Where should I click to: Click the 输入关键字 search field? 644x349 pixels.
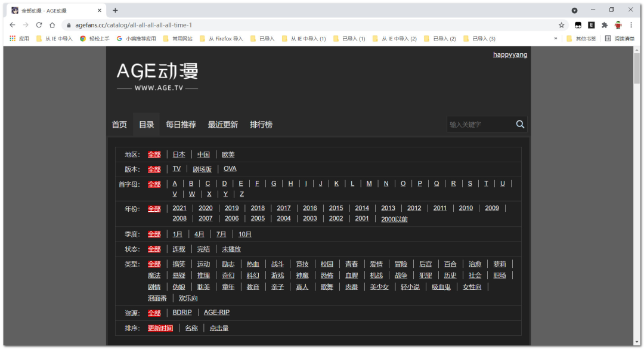[x=480, y=125]
